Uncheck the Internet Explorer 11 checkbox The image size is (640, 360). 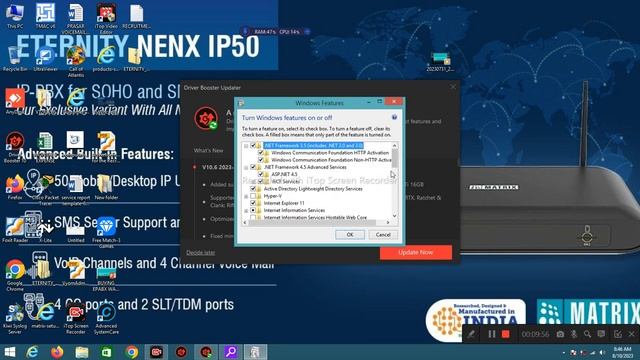click(x=253, y=203)
